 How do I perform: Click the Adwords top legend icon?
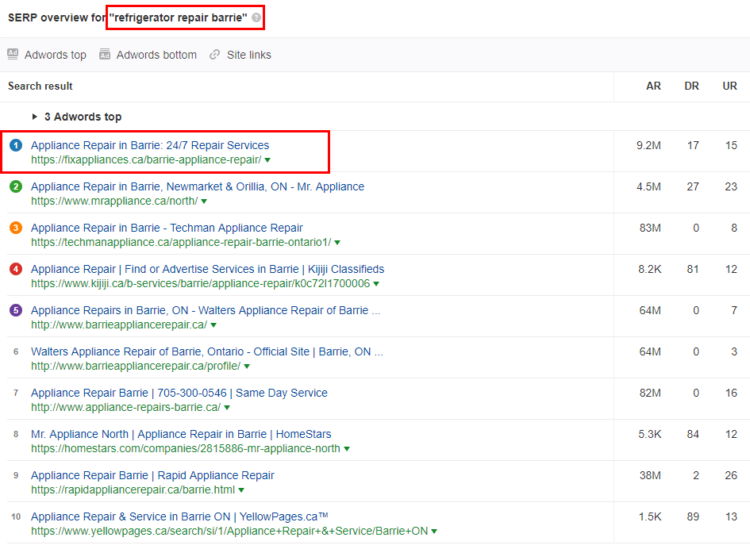click(13, 55)
